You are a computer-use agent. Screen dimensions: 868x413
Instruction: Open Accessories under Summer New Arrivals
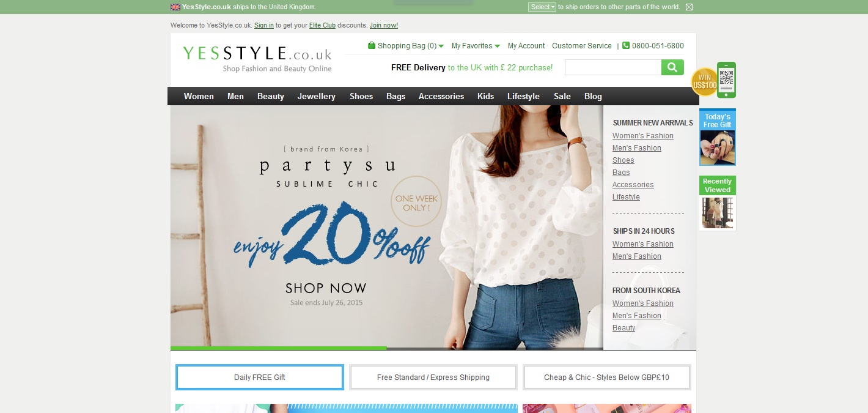click(x=633, y=185)
